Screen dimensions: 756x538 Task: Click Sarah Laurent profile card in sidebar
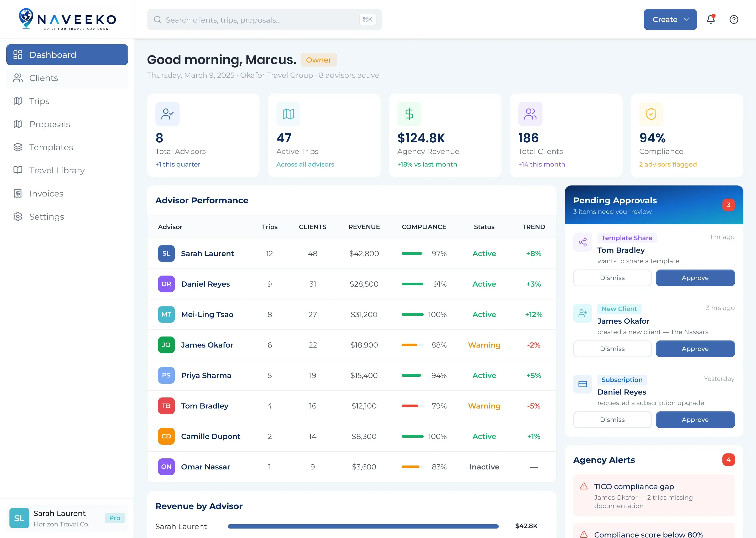(67, 518)
